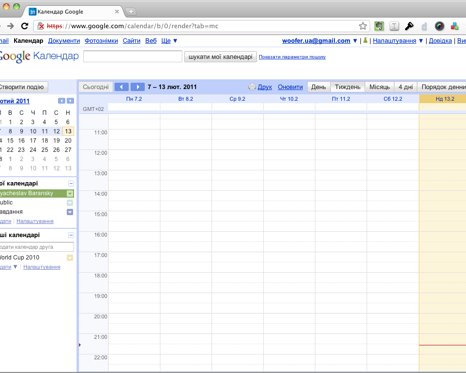This screenshot has width=466, height=373.
Task: Click Налаштування link under Мої календарі
Action: click(x=35, y=221)
